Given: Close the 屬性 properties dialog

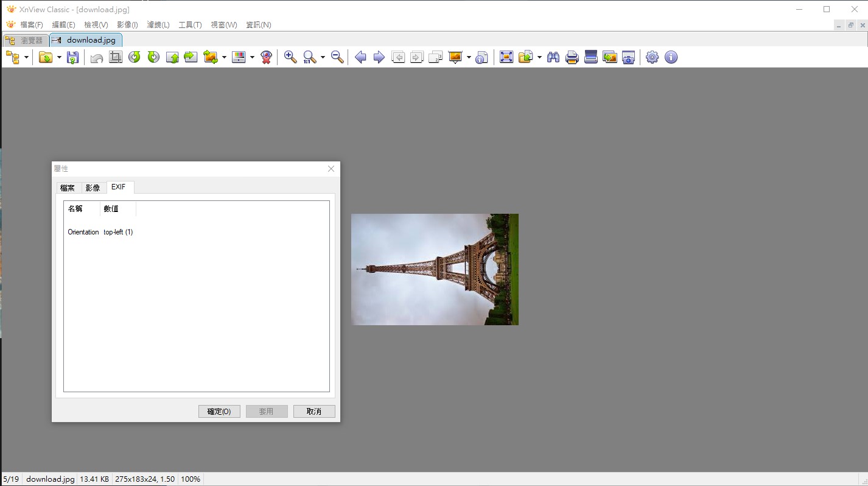Looking at the screenshot, I should point(331,169).
